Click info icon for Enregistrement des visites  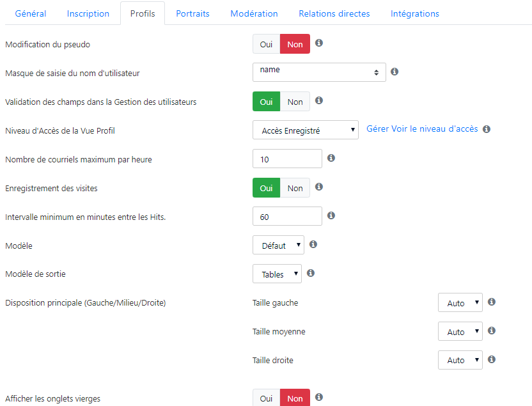[319, 187]
